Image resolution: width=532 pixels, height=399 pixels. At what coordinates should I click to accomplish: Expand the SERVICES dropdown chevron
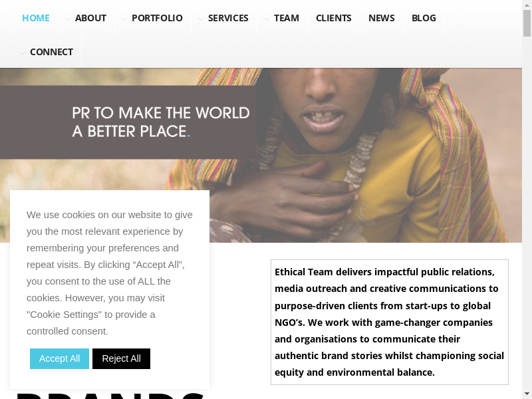click(201, 19)
